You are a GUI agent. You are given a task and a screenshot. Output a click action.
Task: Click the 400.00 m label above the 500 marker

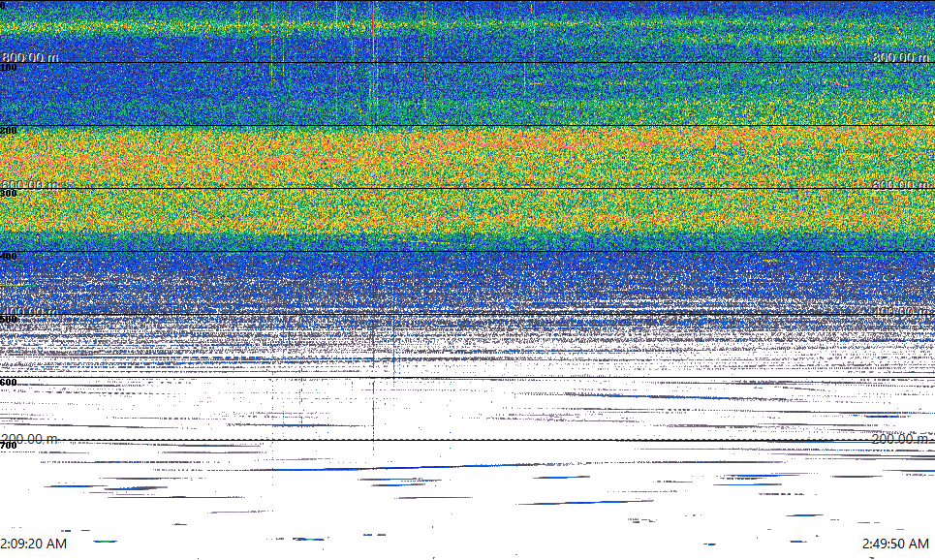[x=30, y=311]
